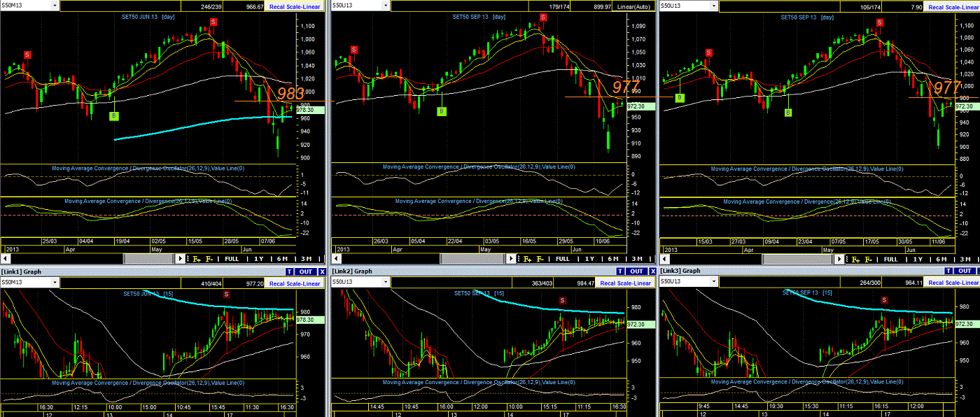
Task: Click green B buy marker on middle SEP 13 day chart
Action: (442, 111)
